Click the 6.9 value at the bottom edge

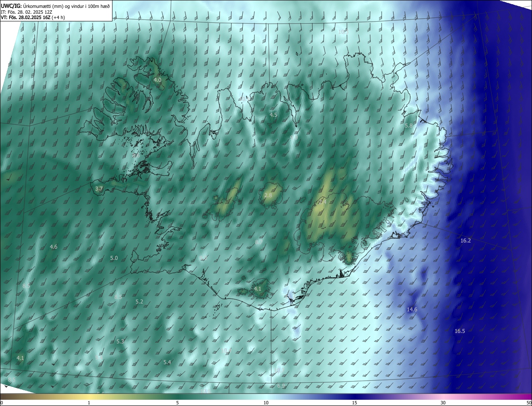[281, 386]
